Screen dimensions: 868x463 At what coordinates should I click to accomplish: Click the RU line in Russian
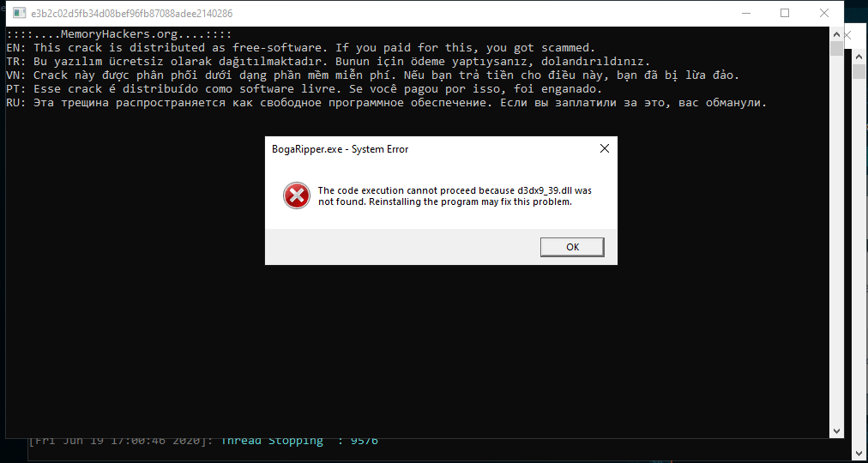tap(386, 102)
